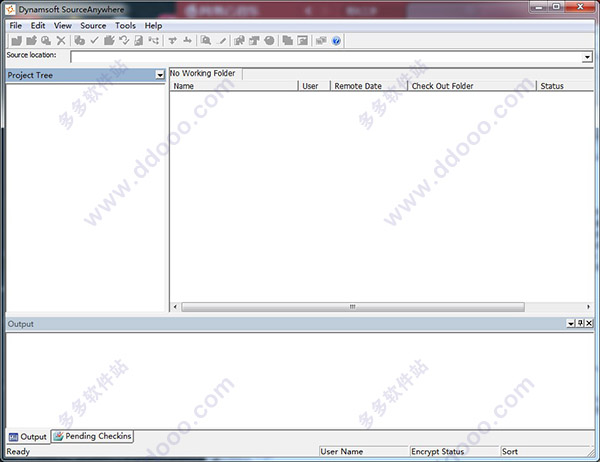Open the Source menu
600x462 pixels.
93,26
